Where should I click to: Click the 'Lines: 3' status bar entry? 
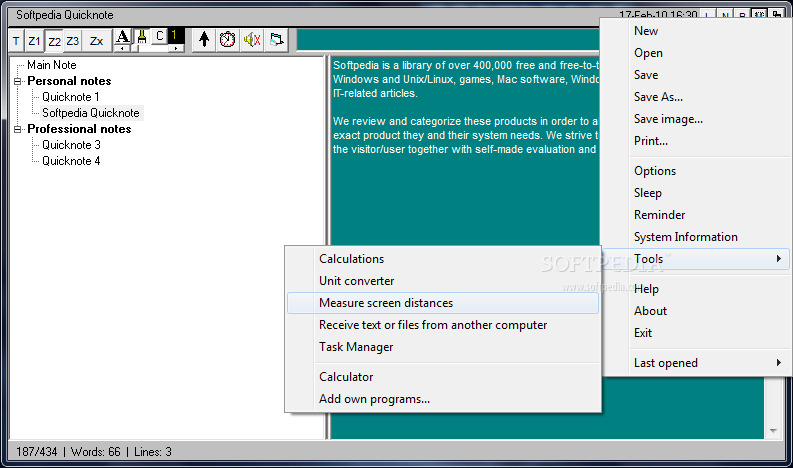153,452
